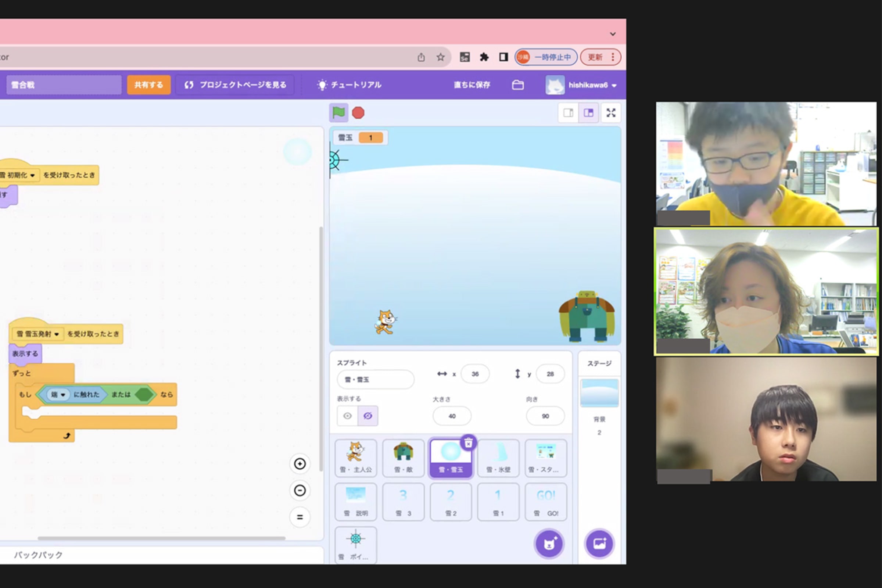Image resolution: width=882 pixels, height=588 pixels.
Task: Enter full screen stage mode
Action: [610, 112]
